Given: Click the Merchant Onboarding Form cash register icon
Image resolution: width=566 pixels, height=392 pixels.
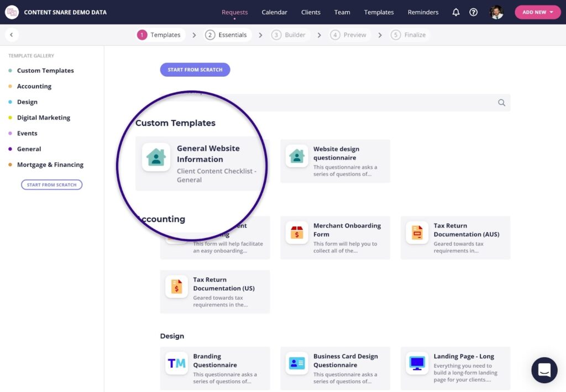Looking at the screenshot, I should click(x=297, y=232).
